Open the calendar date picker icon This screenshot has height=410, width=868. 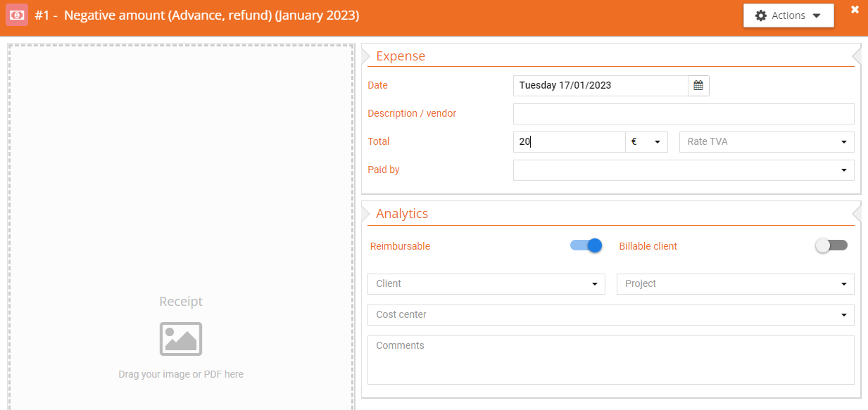(698, 85)
